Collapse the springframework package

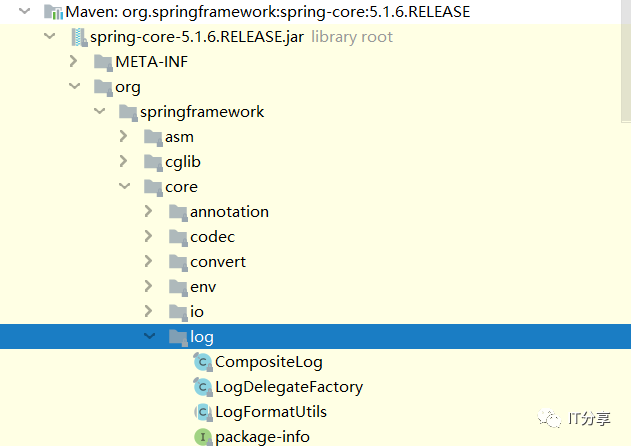tap(99, 111)
